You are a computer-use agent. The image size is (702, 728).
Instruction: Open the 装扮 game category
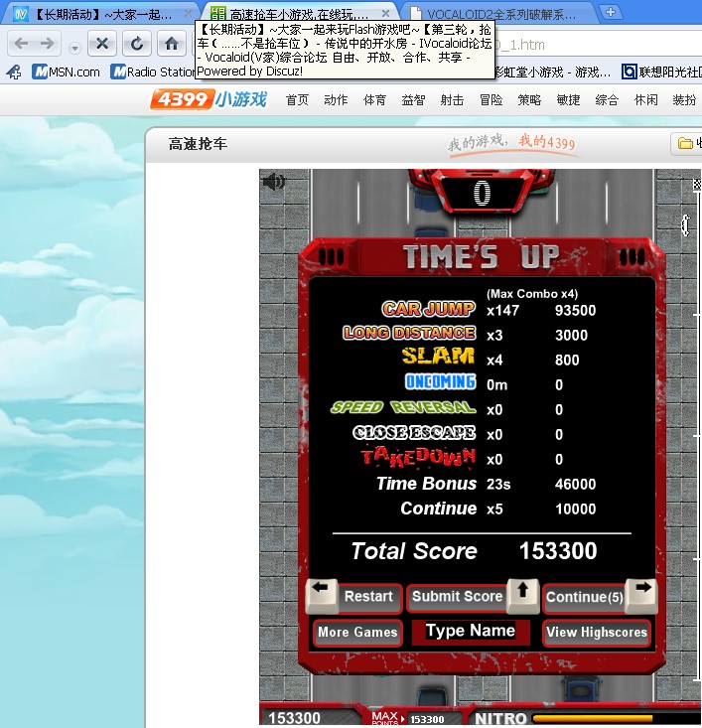[684, 100]
